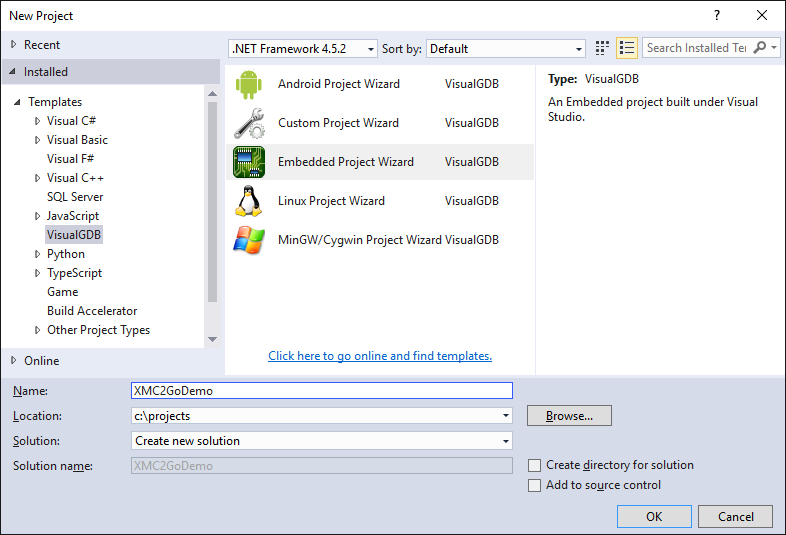786x535 pixels.
Task: Switch to list view layout
Action: [627, 48]
